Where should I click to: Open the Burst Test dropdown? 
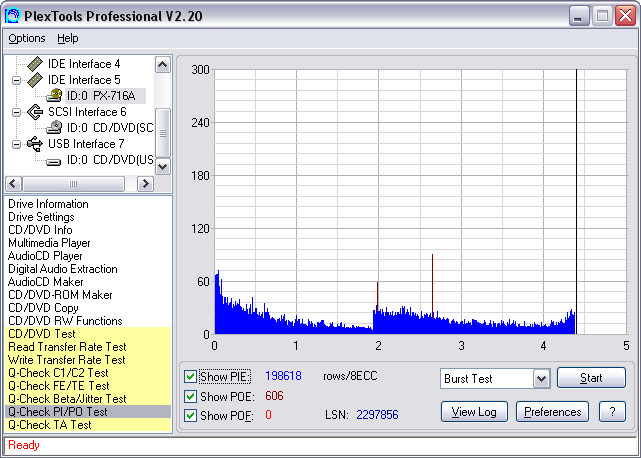(x=541, y=379)
